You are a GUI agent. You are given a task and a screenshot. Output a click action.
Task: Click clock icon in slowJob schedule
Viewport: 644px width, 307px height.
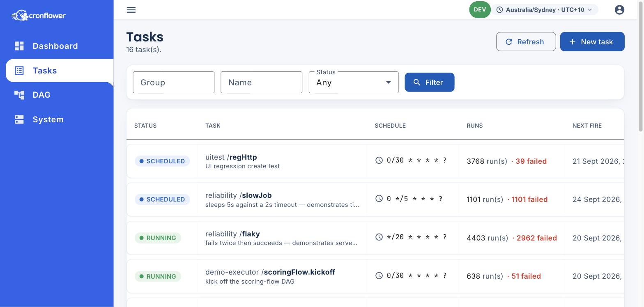(379, 199)
